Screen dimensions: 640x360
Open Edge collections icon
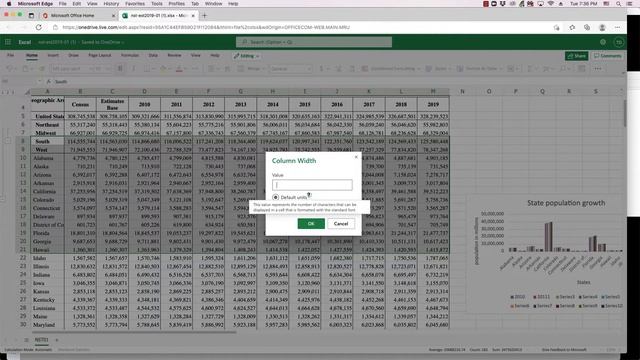[x=587, y=27]
